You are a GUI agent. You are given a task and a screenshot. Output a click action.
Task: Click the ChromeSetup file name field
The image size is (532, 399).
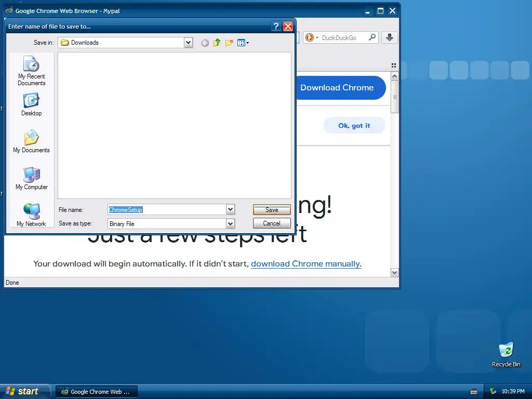point(167,210)
